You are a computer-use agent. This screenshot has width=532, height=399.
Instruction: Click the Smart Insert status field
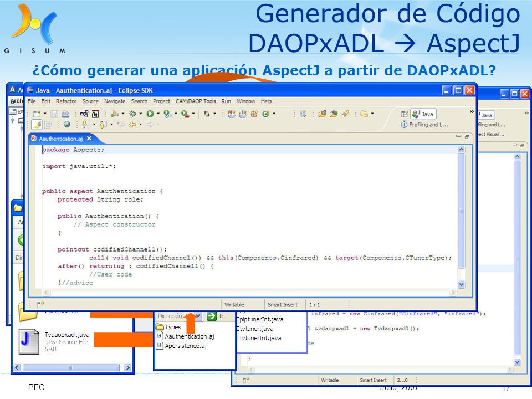click(x=283, y=305)
